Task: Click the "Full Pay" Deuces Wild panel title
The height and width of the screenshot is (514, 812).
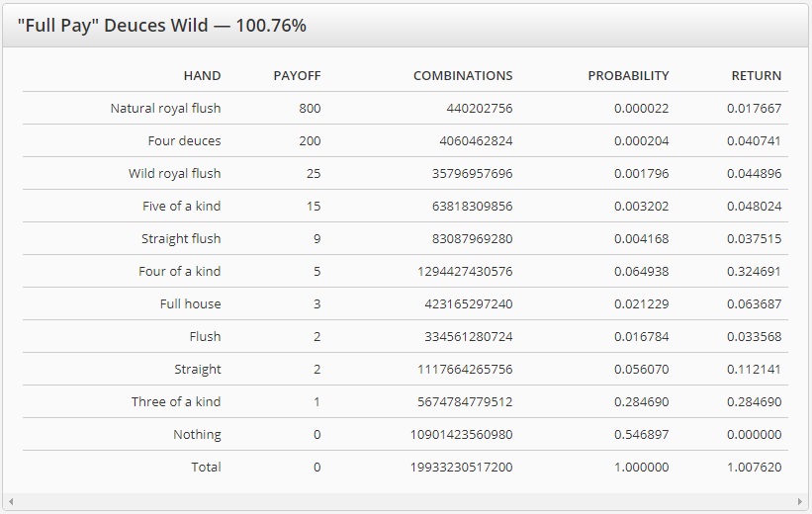Action: 161,26
